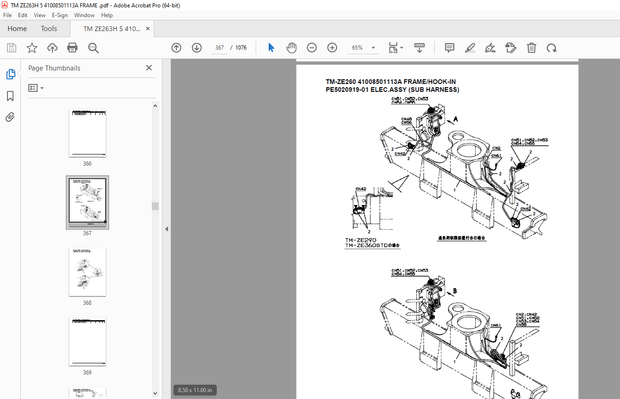Click the thumbnails scrollbar handle
The height and width of the screenshot is (399, 620).
(155, 206)
